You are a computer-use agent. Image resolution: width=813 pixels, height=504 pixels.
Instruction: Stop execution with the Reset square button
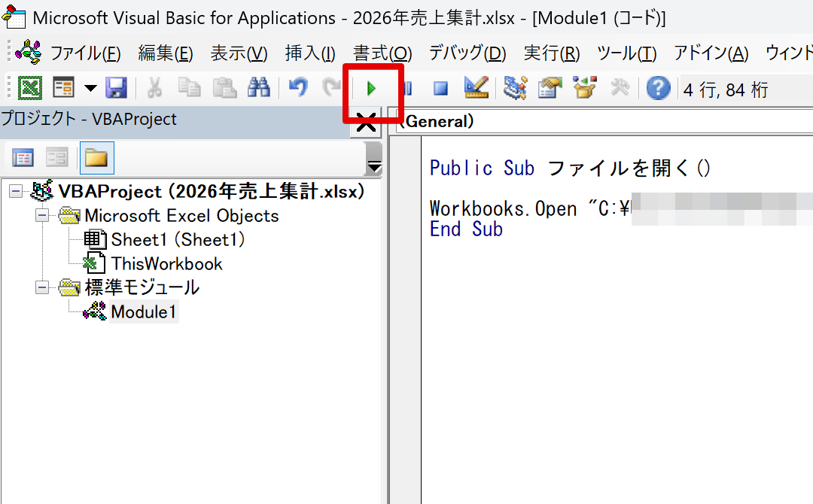pos(440,89)
